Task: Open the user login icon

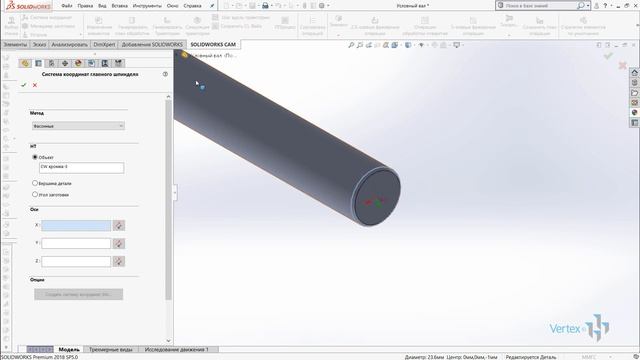Action: (x=596, y=6)
